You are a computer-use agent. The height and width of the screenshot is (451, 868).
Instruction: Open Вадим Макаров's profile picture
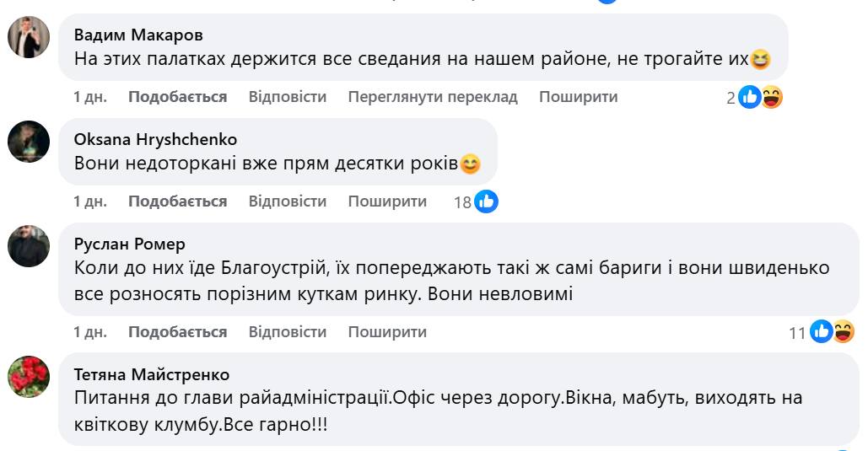(x=29, y=37)
